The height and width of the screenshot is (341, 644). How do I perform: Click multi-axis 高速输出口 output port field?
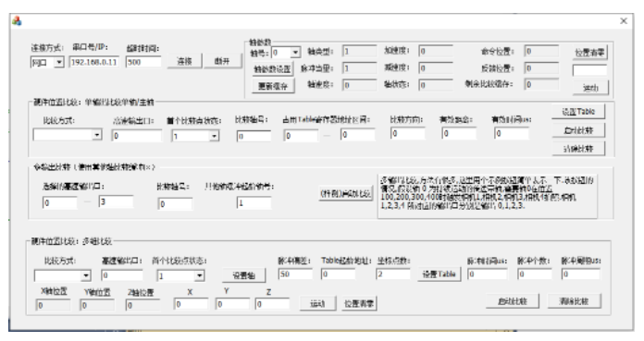click(x=122, y=275)
